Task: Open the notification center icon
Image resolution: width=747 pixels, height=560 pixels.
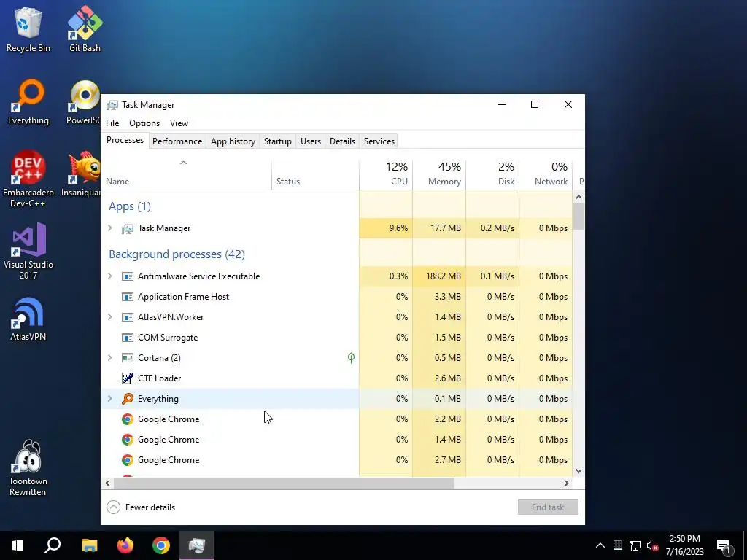Action: (x=724, y=546)
